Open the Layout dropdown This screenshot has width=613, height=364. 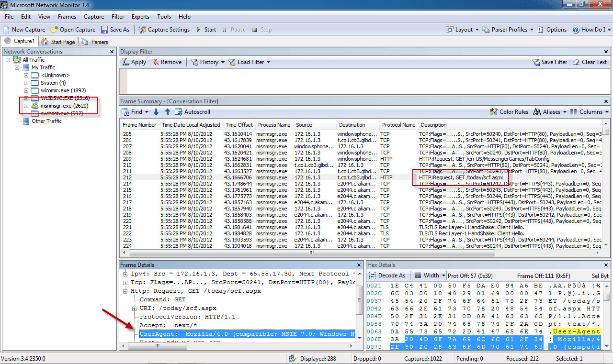point(462,30)
